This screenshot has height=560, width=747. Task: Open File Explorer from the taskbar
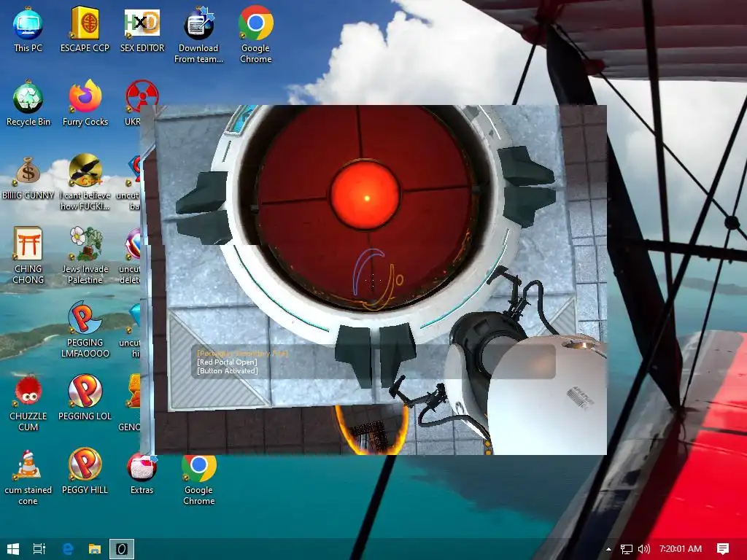[95, 549]
